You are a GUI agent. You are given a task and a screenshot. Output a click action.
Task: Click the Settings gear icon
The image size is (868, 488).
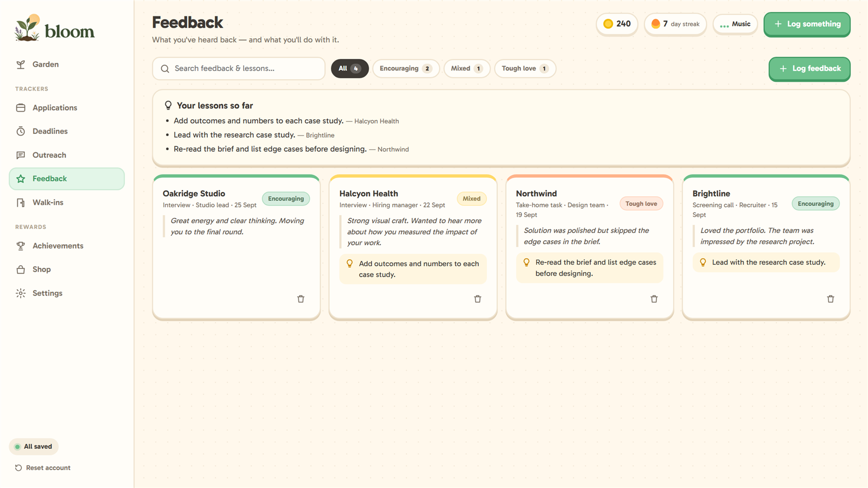[21, 293]
